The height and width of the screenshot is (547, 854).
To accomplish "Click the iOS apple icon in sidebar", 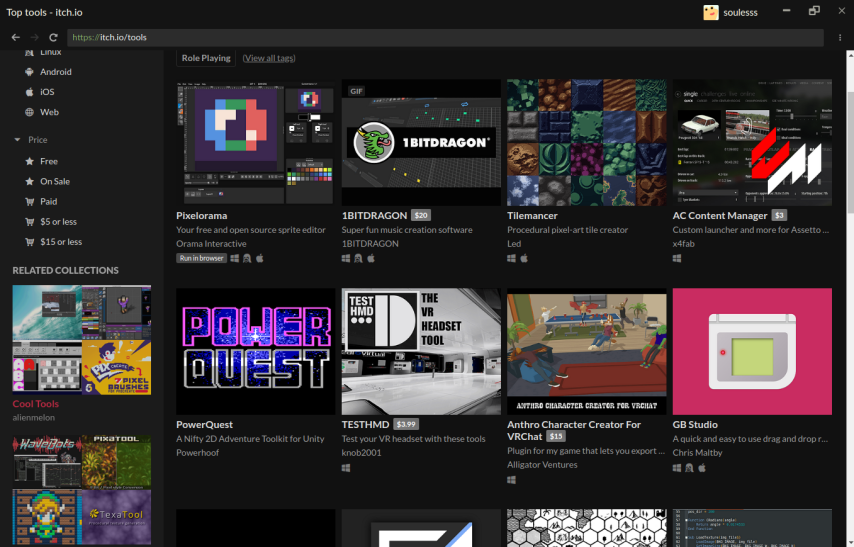I will (29, 92).
